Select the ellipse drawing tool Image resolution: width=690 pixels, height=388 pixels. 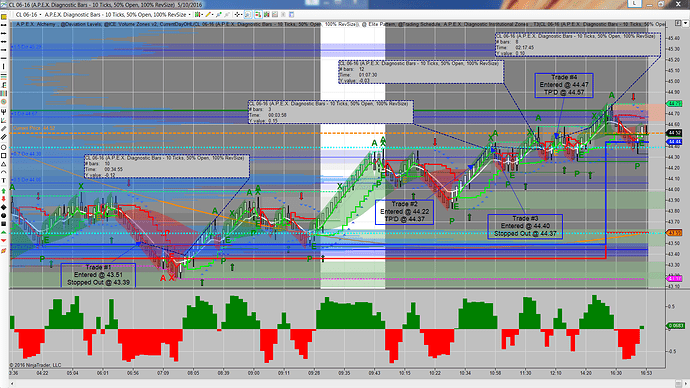tap(4, 147)
